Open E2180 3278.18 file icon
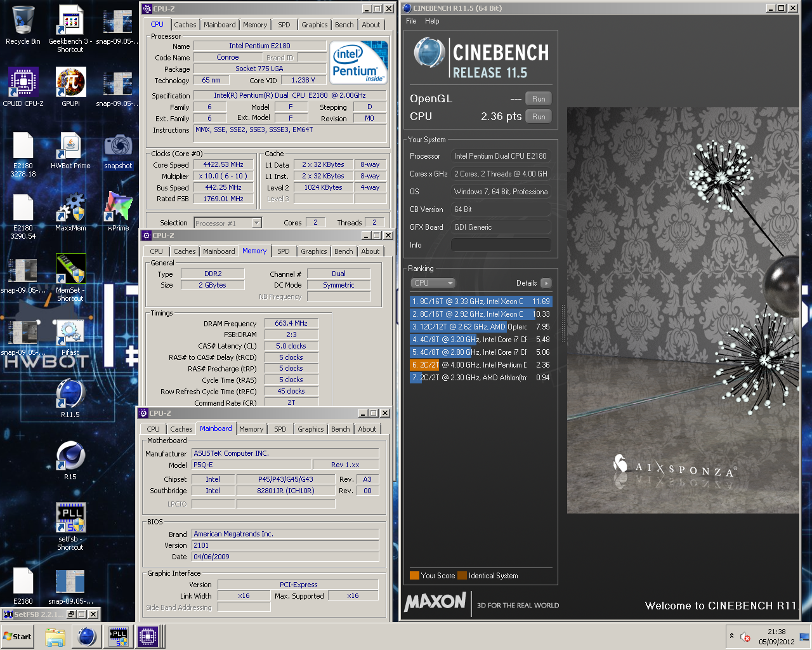Viewport: 812px width, 650px height. [23, 155]
